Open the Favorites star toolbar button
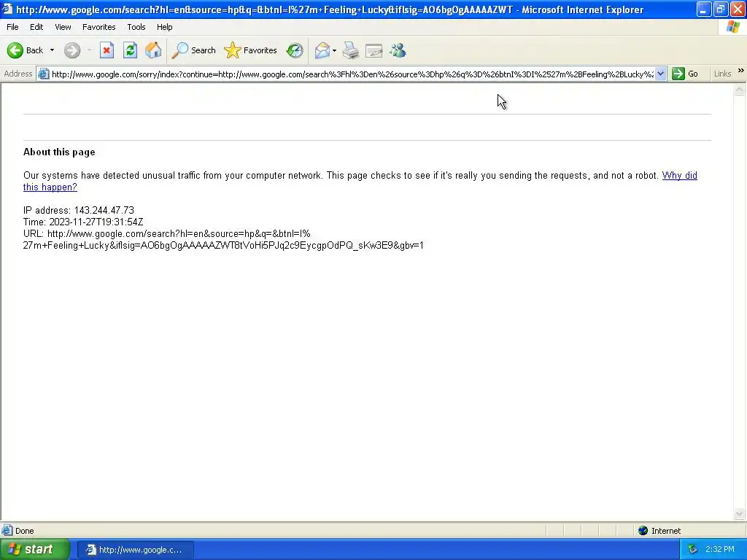 251,50
